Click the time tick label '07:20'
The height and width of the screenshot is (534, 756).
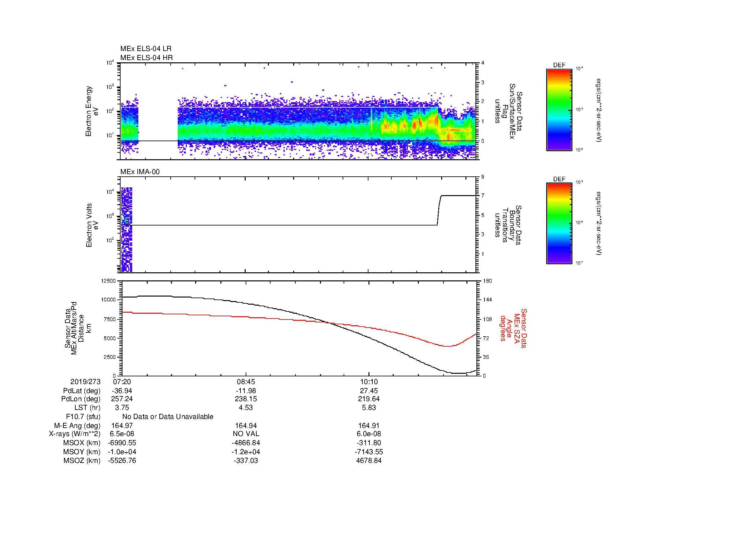pos(122,382)
